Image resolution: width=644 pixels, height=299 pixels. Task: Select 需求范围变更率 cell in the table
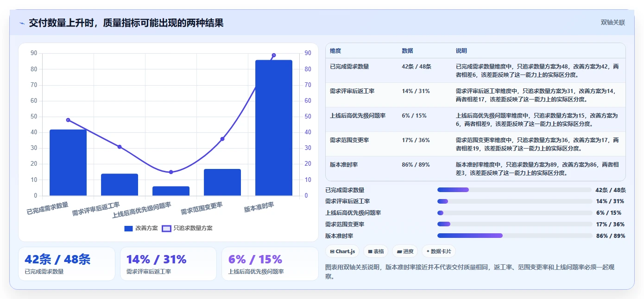(x=349, y=140)
